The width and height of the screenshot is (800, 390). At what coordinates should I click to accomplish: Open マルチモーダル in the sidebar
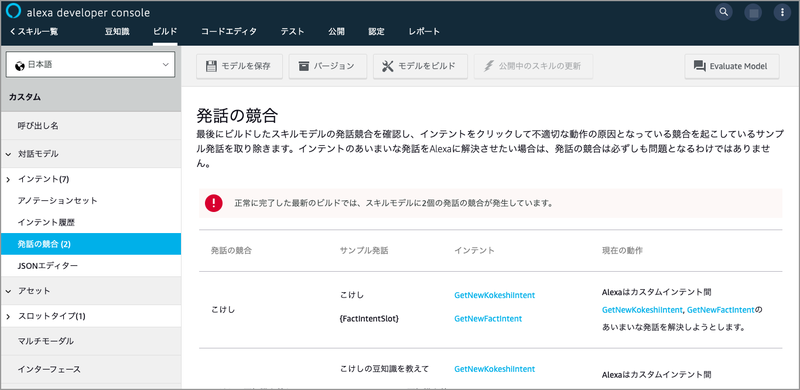click(x=90, y=341)
